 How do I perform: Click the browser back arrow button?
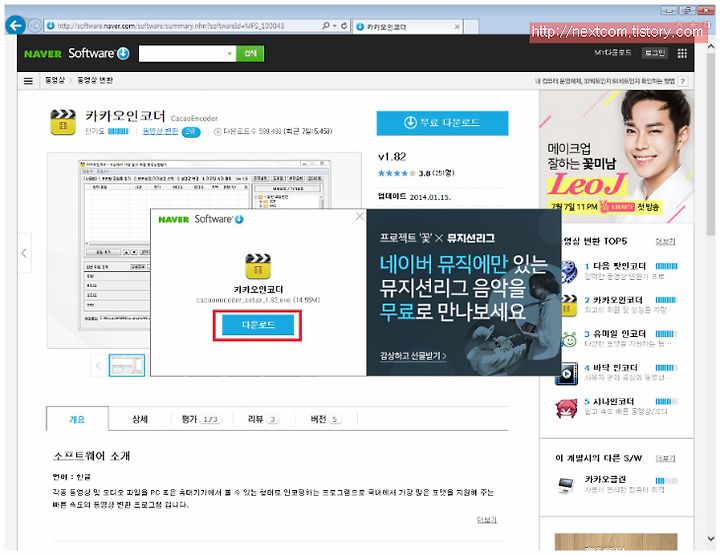16,25
